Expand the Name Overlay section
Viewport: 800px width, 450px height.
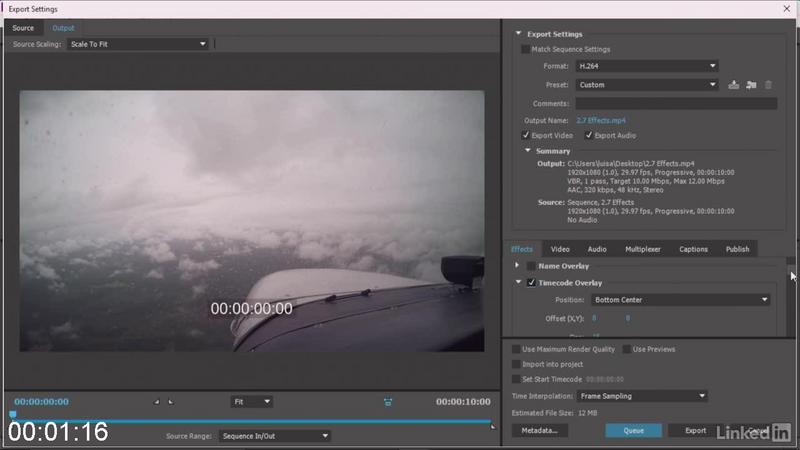tap(517, 265)
